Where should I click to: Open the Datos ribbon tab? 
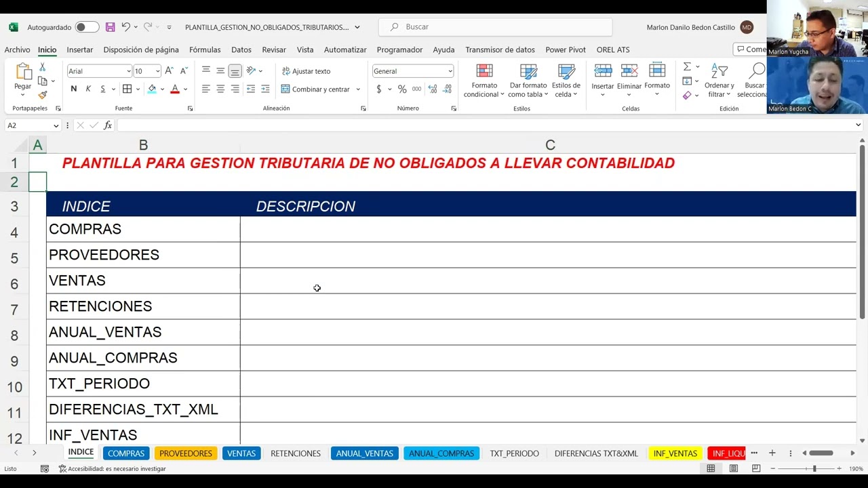(241, 49)
